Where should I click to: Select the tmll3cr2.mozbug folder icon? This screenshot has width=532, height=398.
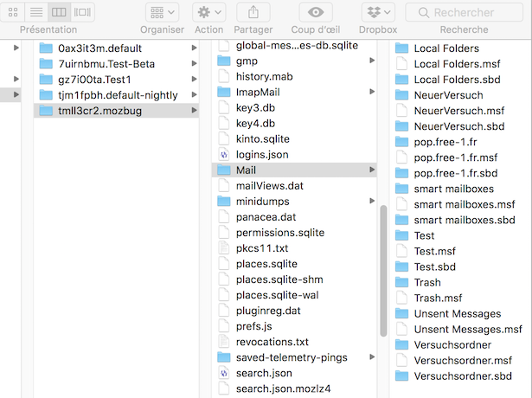[x=46, y=111]
